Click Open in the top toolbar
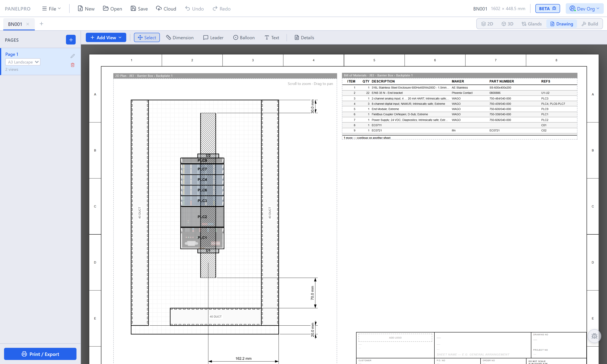Image resolution: width=607 pixels, height=364 pixels. click(x=112, y=8)
